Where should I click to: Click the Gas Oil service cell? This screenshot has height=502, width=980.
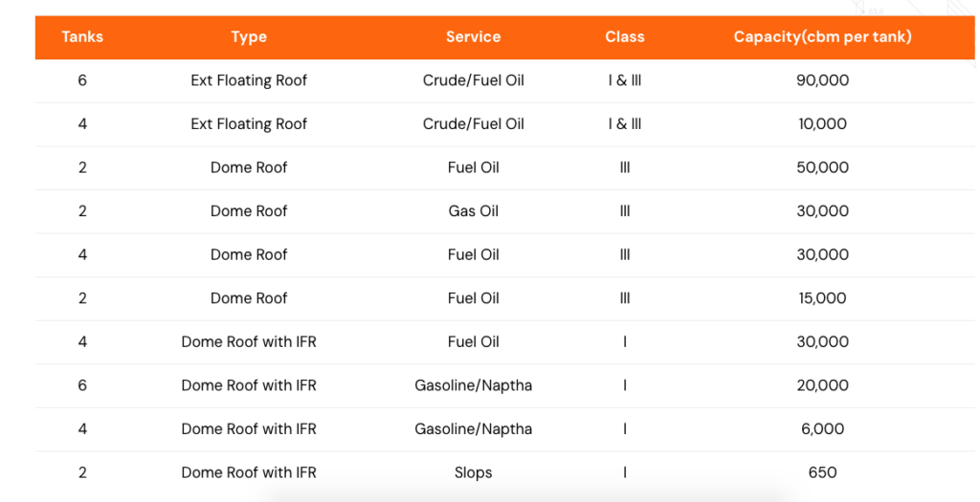[x=473, y=211]
